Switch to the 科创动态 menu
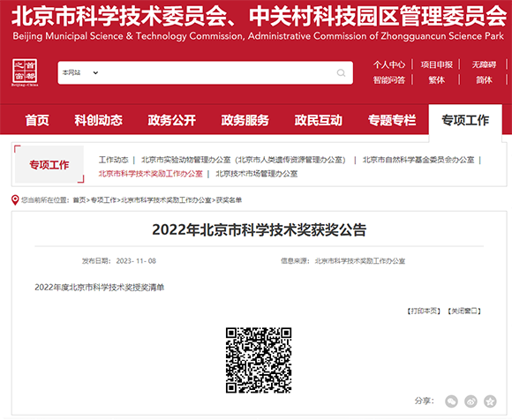This screenshot has height=420, width=512. (98, 120)
